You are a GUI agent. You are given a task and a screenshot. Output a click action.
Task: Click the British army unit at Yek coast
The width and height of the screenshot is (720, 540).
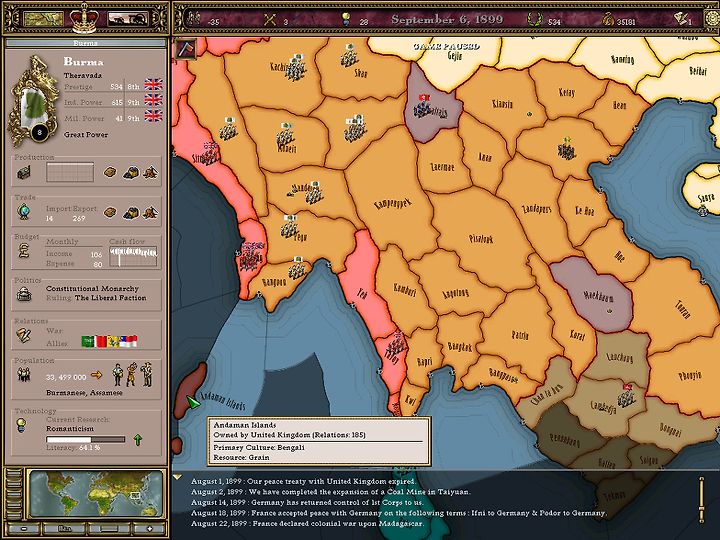396,345
